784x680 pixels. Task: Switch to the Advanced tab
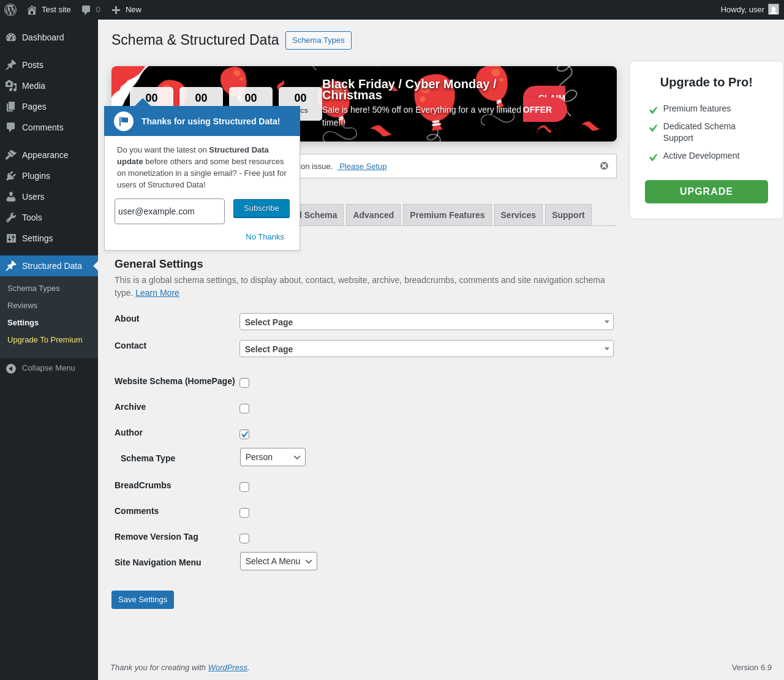(x=373, y=215)
